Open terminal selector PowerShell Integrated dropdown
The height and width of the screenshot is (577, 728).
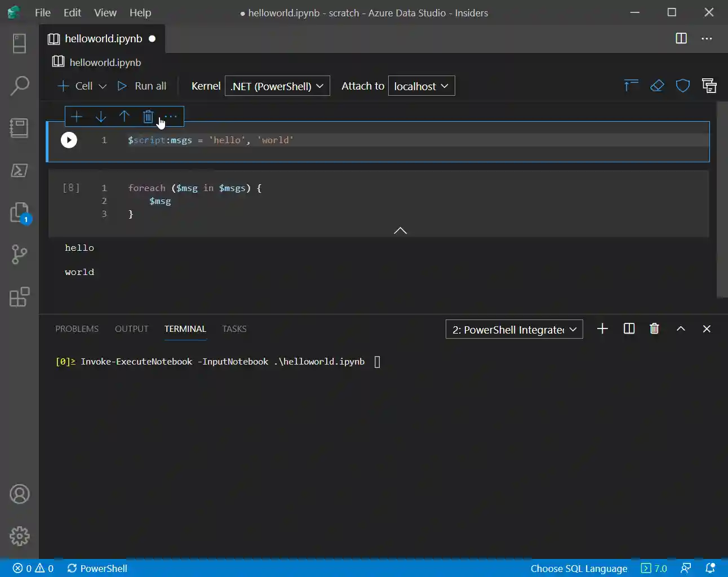[514, 330]
